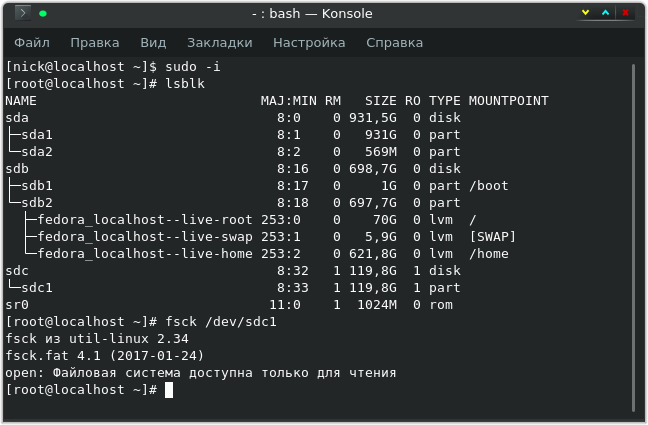Click the 'sda1' partition row name
Screen dimensions: 648x425
[x=37, y=135]
